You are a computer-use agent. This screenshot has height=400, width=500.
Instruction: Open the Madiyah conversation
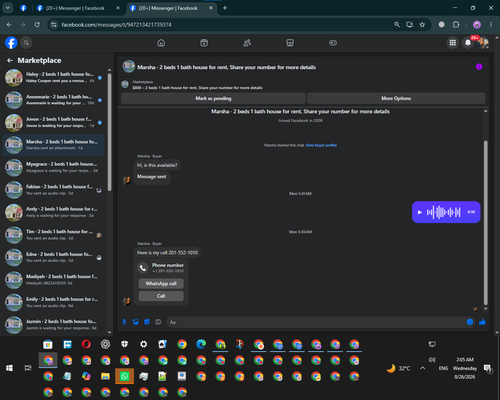53,280
